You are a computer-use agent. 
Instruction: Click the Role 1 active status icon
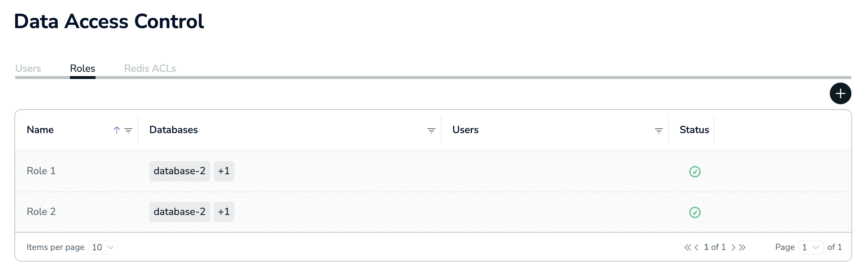coord(695,172)
